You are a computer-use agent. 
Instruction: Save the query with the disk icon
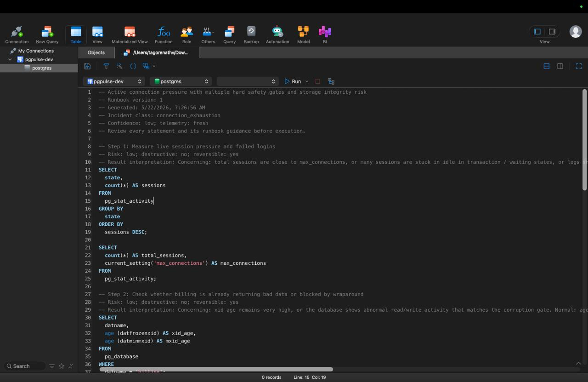pos(87,66)
